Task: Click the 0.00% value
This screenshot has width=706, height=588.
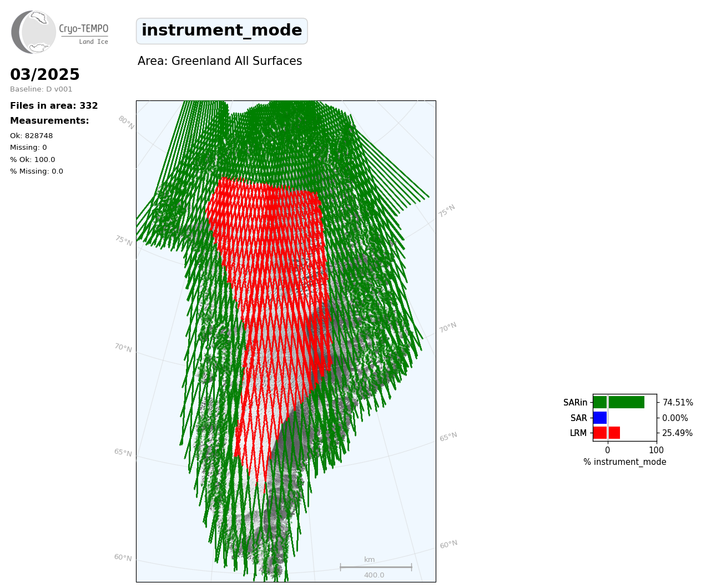Action: pos(675,418)
